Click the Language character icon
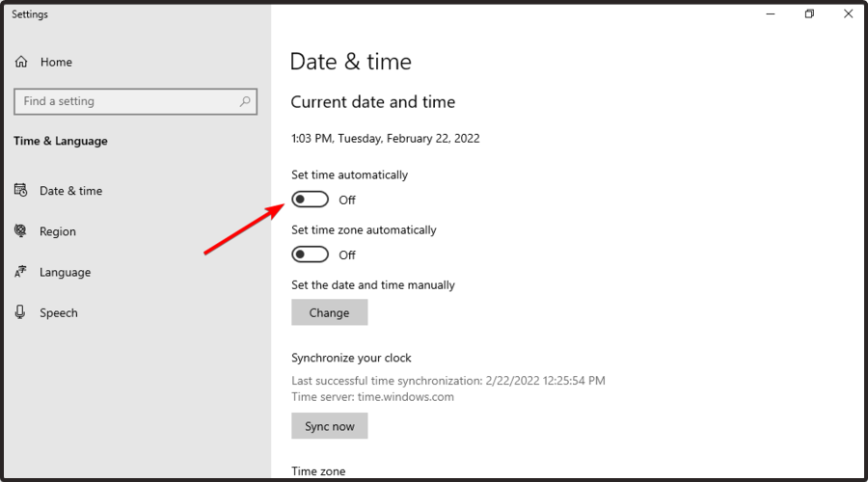 tap(20, 273)
